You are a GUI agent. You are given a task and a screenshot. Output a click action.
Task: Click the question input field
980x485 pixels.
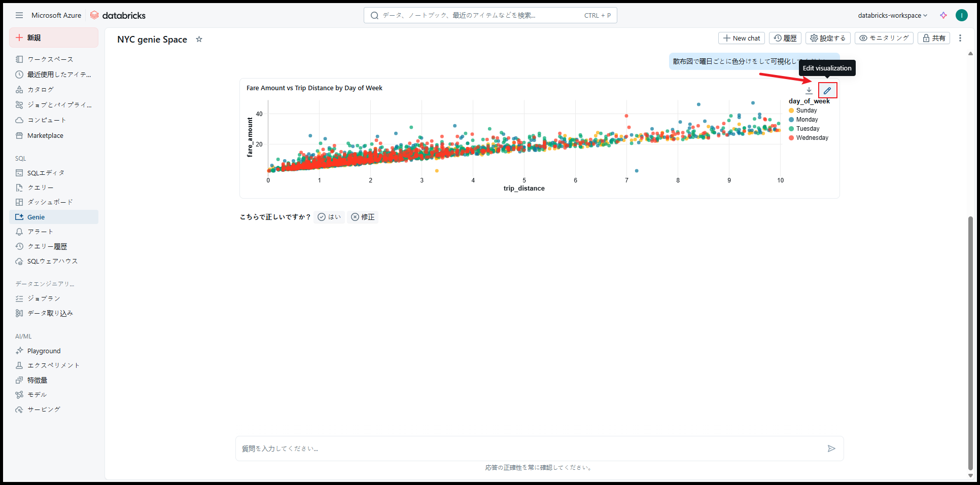(528, 449)
